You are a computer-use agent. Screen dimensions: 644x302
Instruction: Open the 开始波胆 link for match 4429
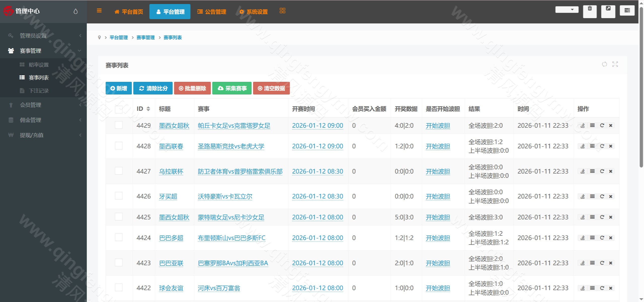click(438, 125)
